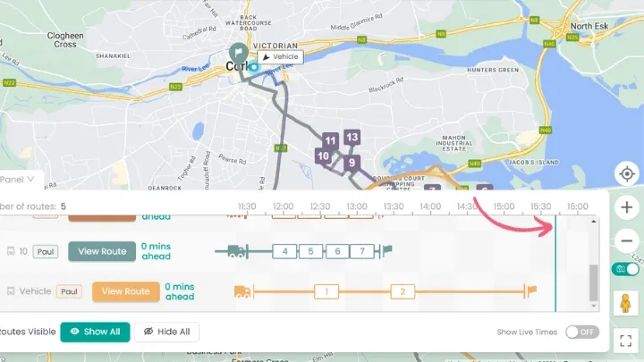The image size is (644, 362).
Task: Click teal View Route button for route 10
Action: coord(102,251)
